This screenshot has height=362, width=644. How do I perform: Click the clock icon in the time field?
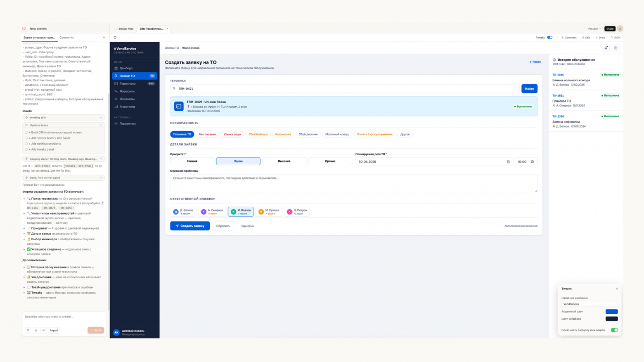(532, 162)
